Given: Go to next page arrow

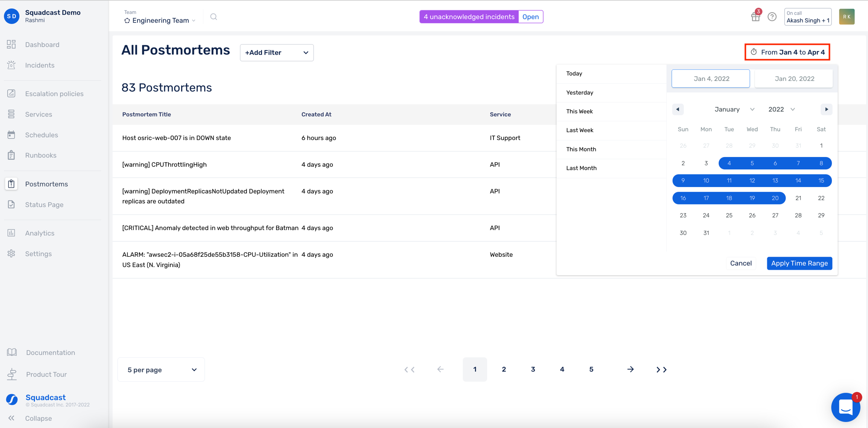Looking at the screenshot, I should [x=630, y=370].
